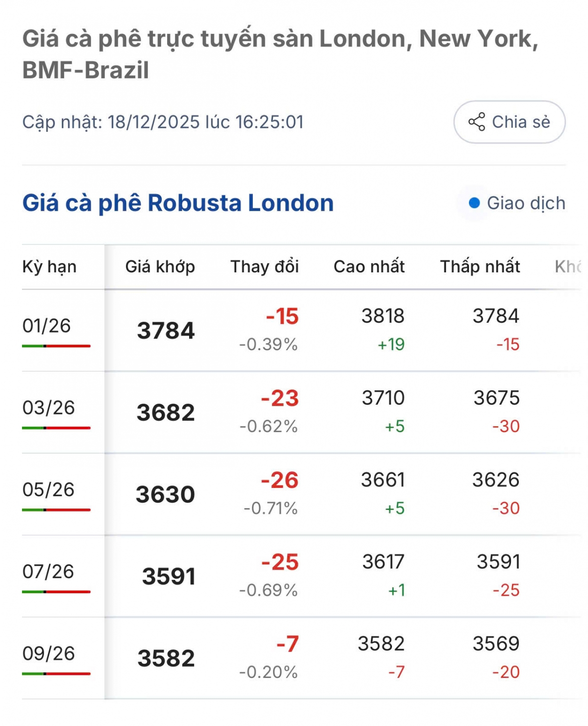Select the 09/26 contract term
Screen dimensions: 588x726
click(x=49, y=653)
